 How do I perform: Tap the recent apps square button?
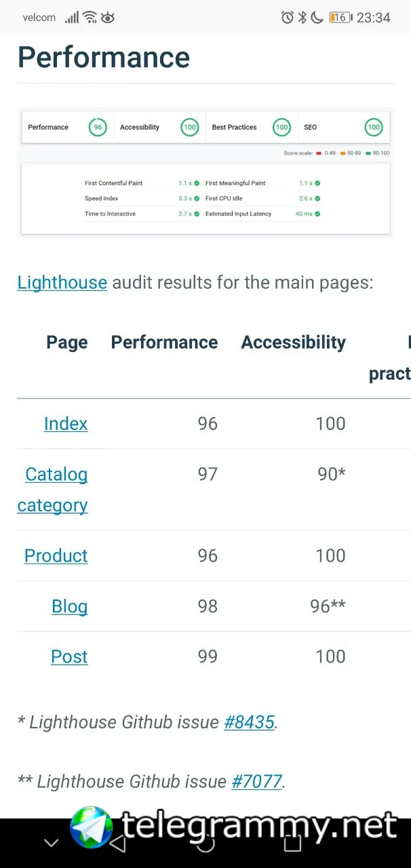pyautogui.click(x=292, y=843)
